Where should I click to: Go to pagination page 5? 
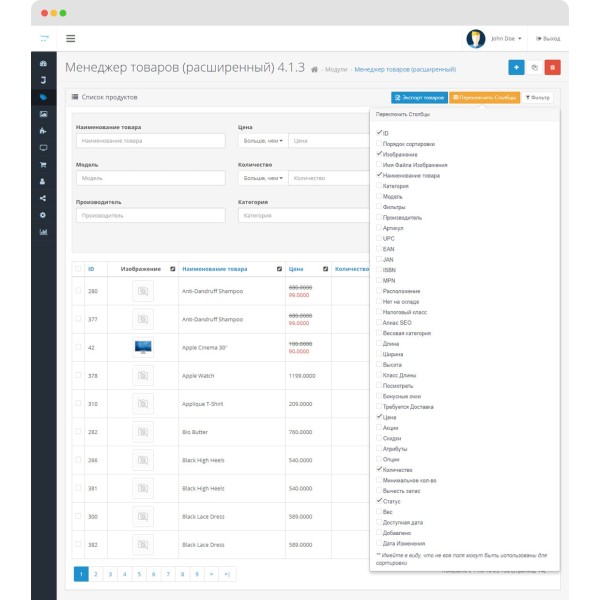tap(139, 574)
